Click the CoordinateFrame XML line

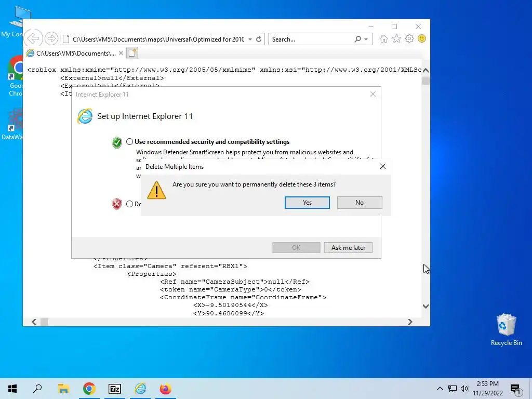click(x=243, y=297)
